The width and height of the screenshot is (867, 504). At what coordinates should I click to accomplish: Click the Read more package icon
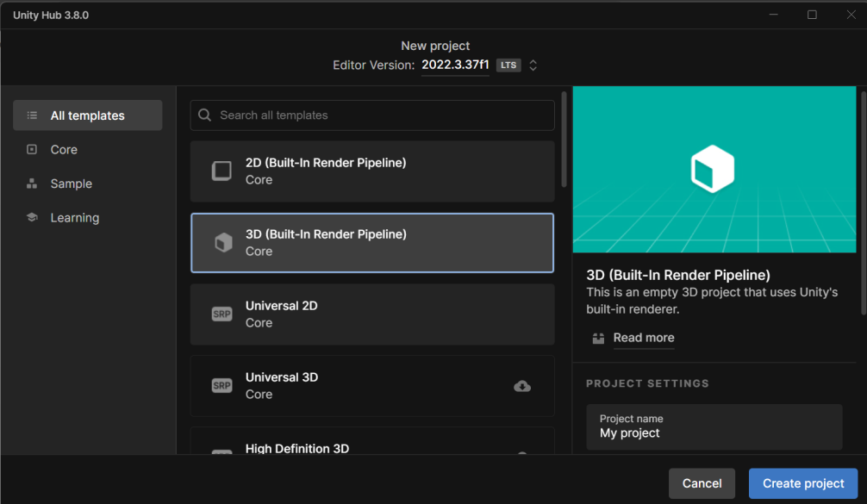(598, 339)
